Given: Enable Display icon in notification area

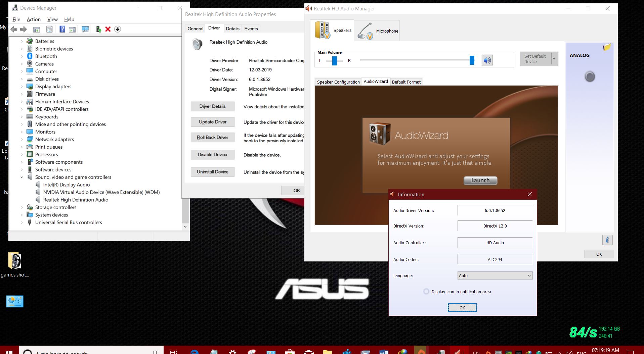Looking at the screenshot, I should 426,292.
